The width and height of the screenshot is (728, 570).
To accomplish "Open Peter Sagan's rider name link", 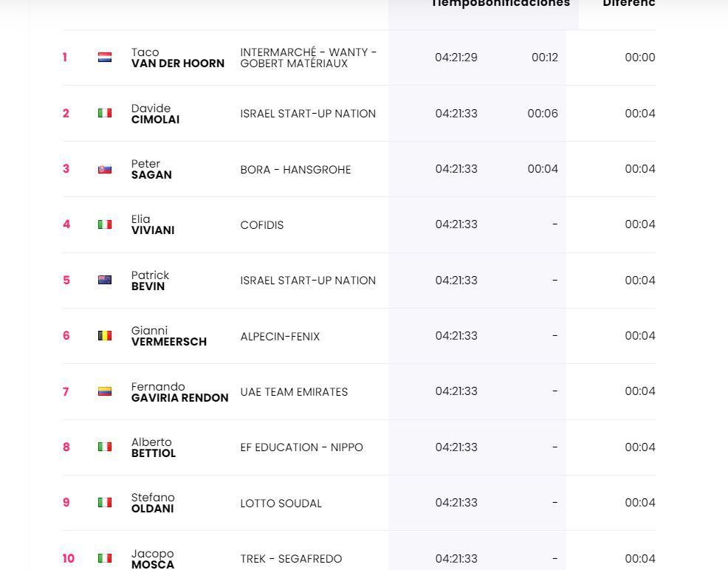I will coord(151,170).
